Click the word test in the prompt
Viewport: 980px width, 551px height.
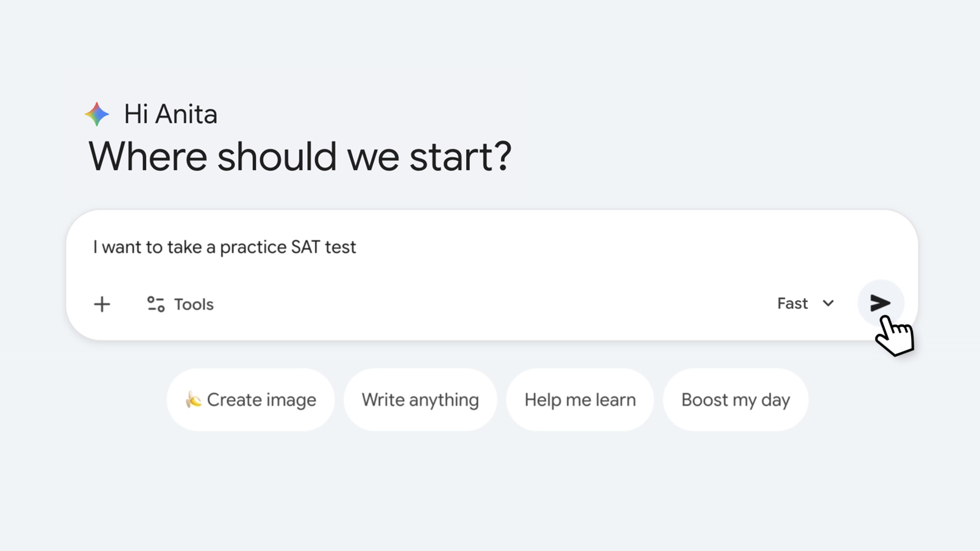click(340, 247)
